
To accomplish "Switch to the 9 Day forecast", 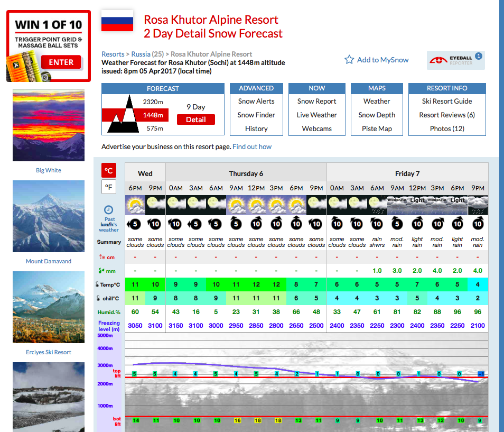I will tap(196, 107).
